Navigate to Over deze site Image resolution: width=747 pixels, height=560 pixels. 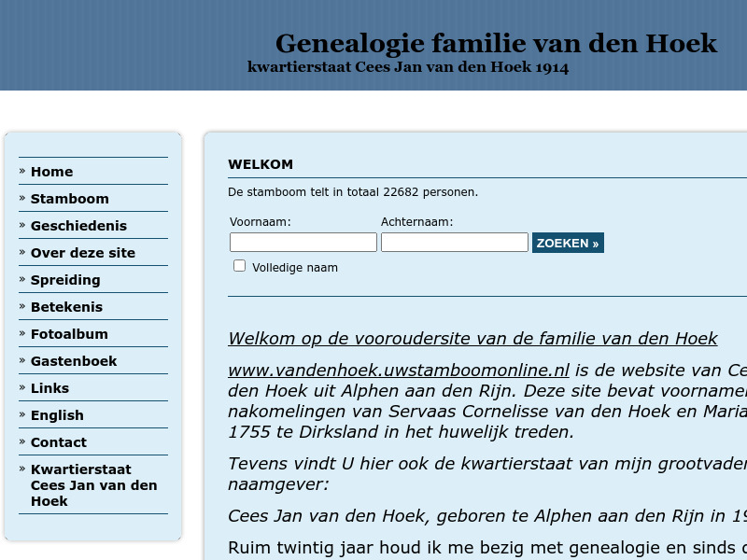83,253
